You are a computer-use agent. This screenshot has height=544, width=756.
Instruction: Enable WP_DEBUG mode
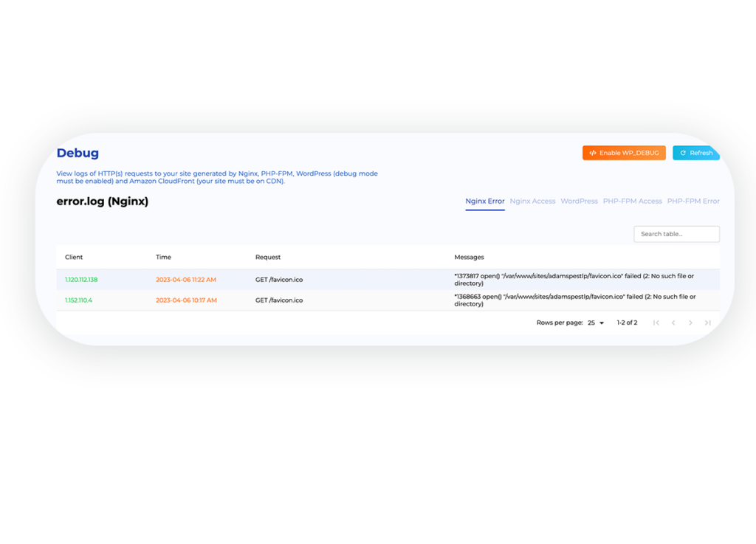[626, 153]
